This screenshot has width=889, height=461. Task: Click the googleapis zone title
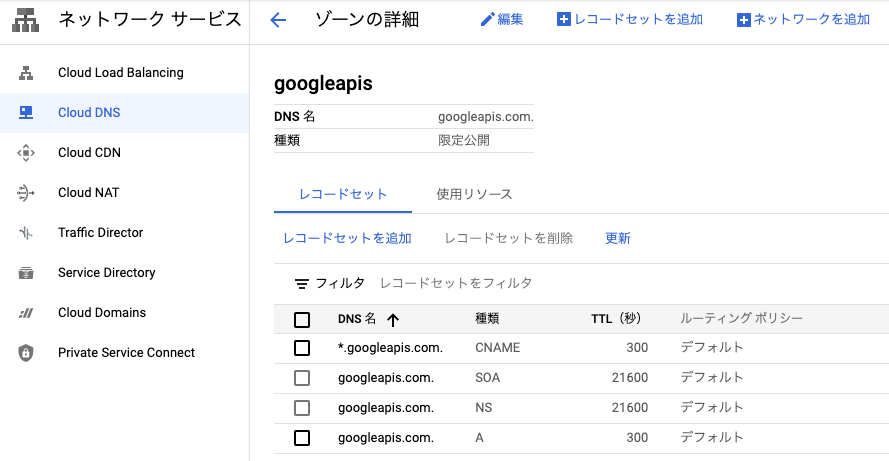[323, 84]
